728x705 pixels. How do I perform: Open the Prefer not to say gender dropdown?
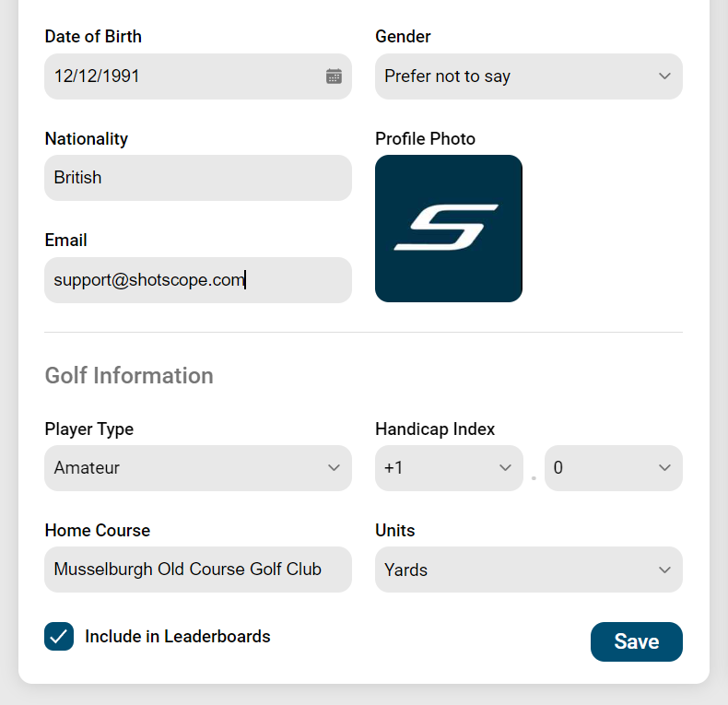click(x=529, y=76)
